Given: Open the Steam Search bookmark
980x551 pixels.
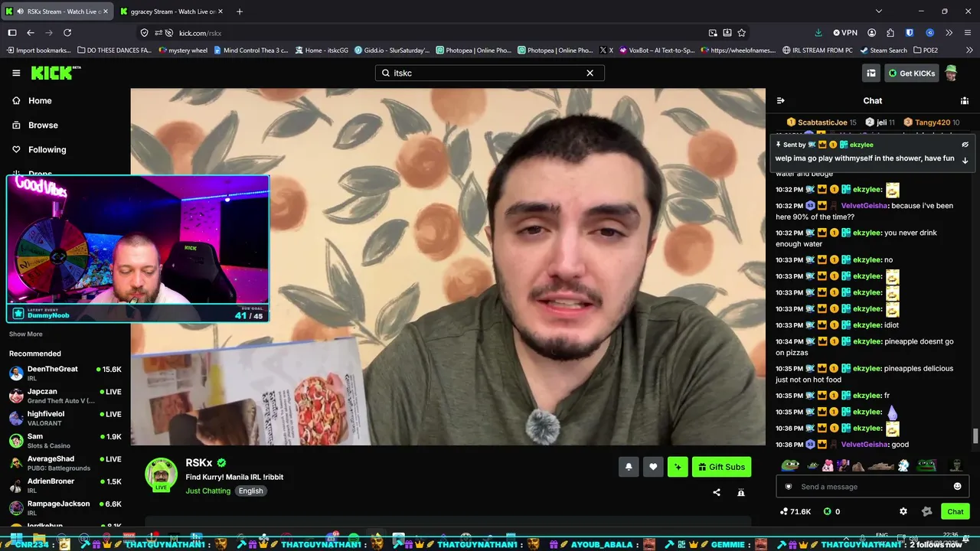Looking at the screenshot, I should (883, 51).
